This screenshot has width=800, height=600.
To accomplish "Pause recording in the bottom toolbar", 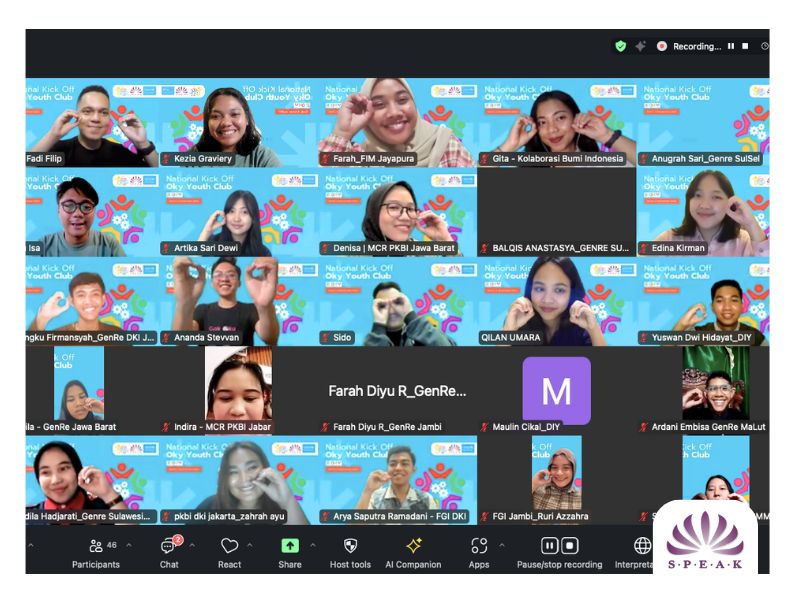I will pos(549,546).
